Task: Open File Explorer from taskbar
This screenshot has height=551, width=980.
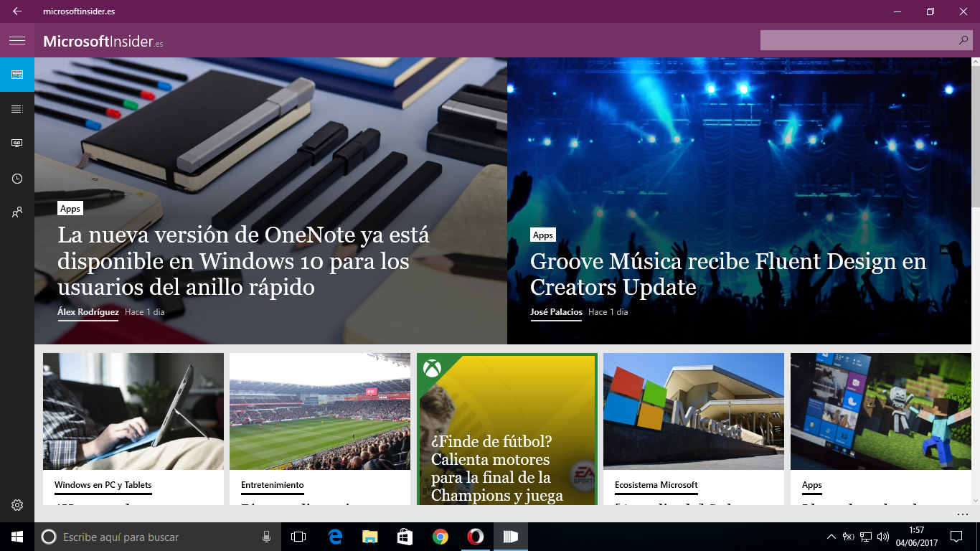Action: (369, 537)
